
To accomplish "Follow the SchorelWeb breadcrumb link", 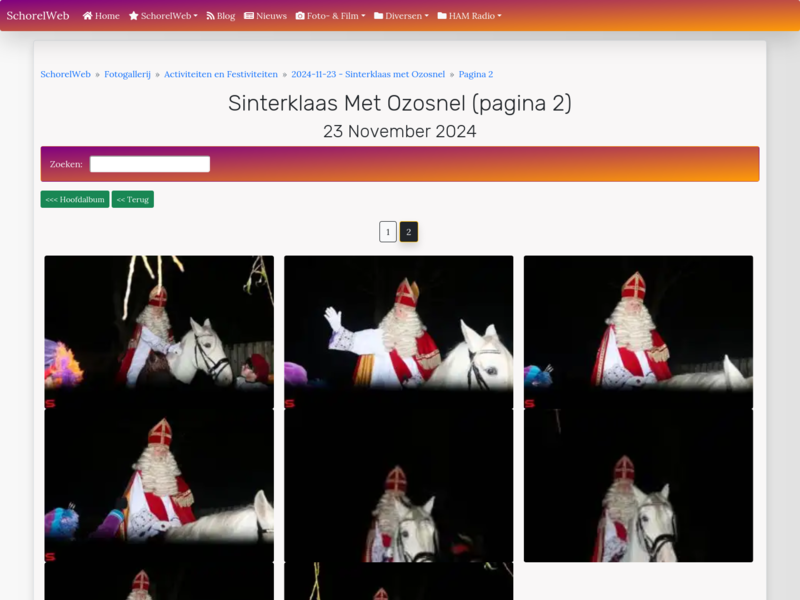I will (x=65, y=74).
